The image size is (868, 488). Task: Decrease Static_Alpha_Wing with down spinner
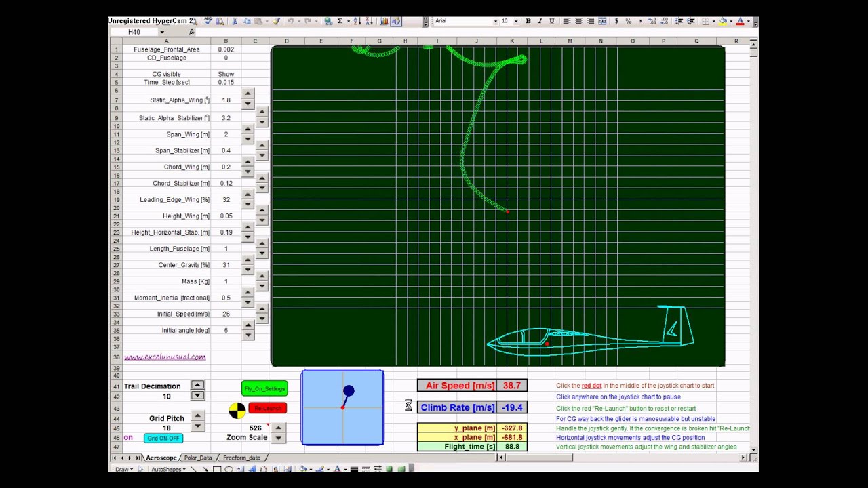(x=248, y=104)
